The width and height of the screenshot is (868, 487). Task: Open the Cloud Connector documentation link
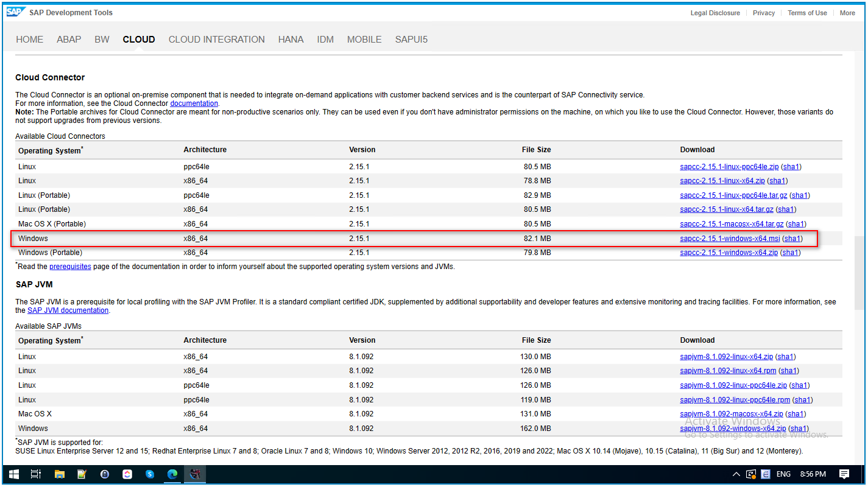pyautogui.click(x=194, y=103)
